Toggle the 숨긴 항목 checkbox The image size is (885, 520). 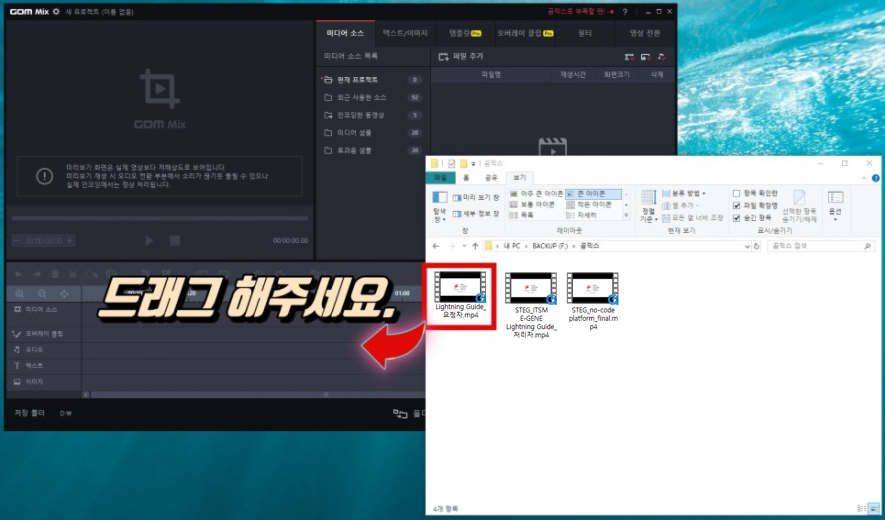tap(737, 216)
